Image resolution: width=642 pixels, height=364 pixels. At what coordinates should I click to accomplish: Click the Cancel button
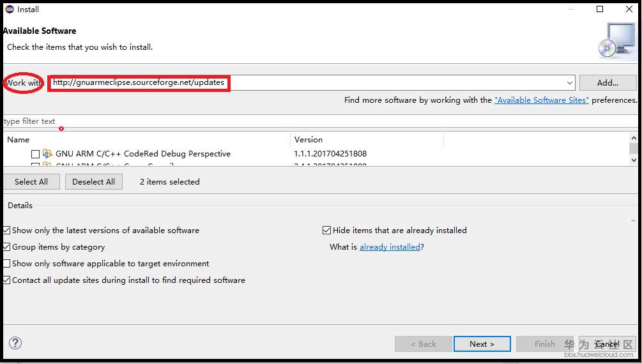(x=608, y=344)
